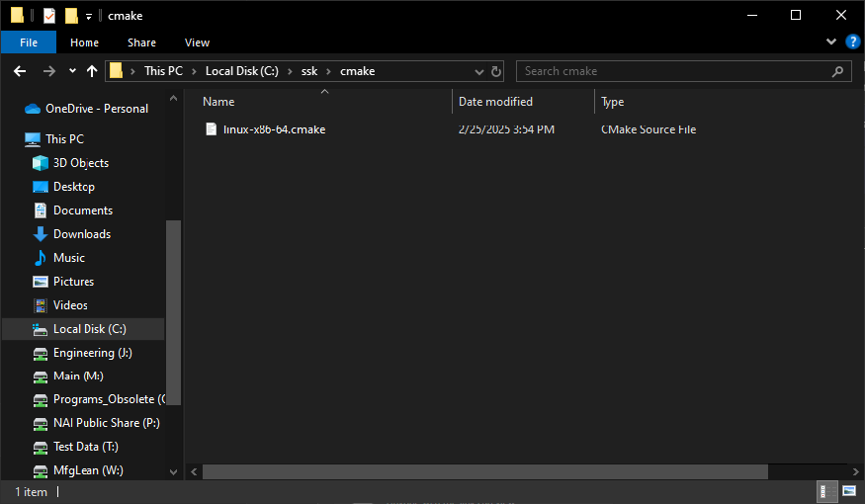The height and width of the screenshot is (504, 865).
Task: Open Test Data (T:) drive
Action: coord(85,447)
